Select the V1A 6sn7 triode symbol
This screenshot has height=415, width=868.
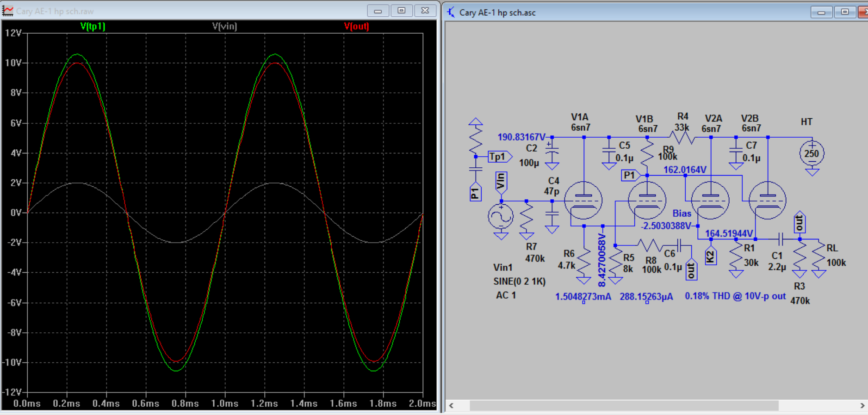(583, 201)
